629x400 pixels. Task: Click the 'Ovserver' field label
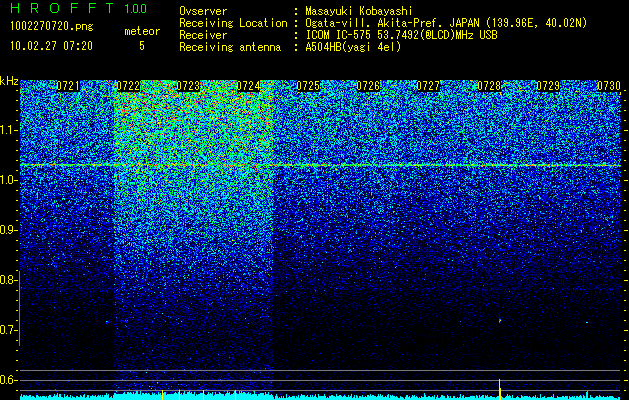[x=203, y=11]
